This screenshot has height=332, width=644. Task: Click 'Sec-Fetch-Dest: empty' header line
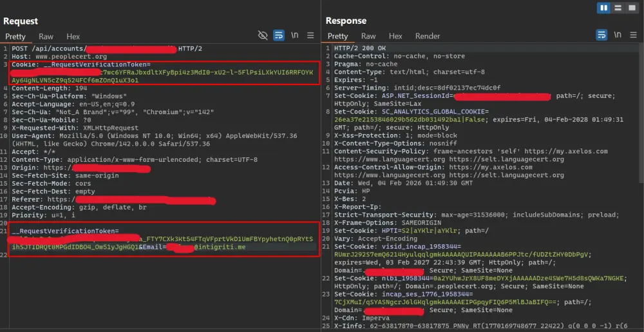pyautogui.click(x=53, y=191)
